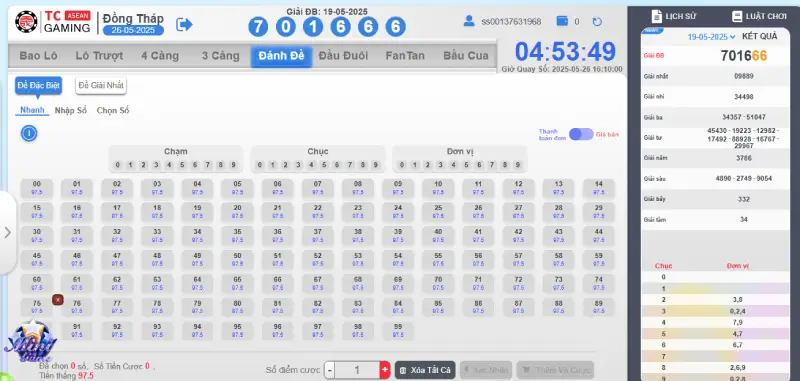Viewport: 800px width, 381px height.
Task: Click the 26-05-2025 date pill
Action: click(133, 30)
